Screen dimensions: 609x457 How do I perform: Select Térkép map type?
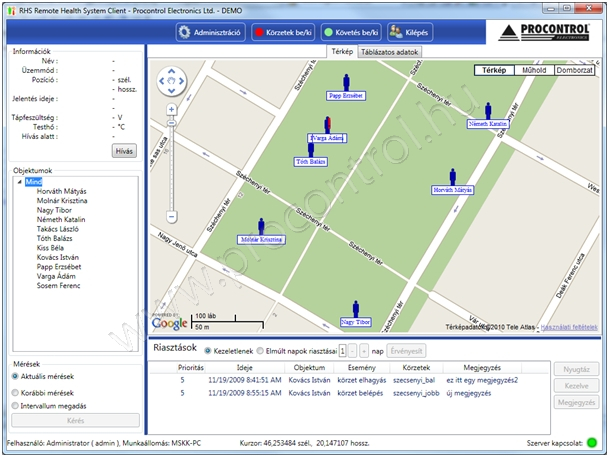click(494, 70)
